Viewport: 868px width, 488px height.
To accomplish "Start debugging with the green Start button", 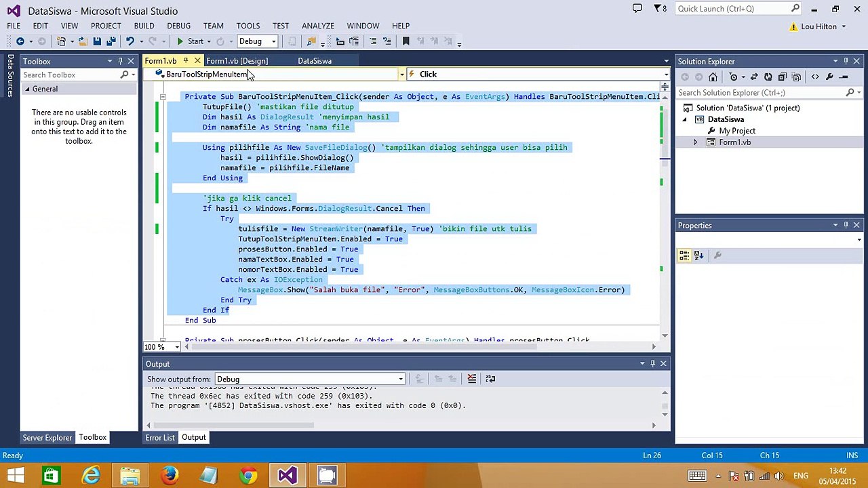I will tap(190, 41).
